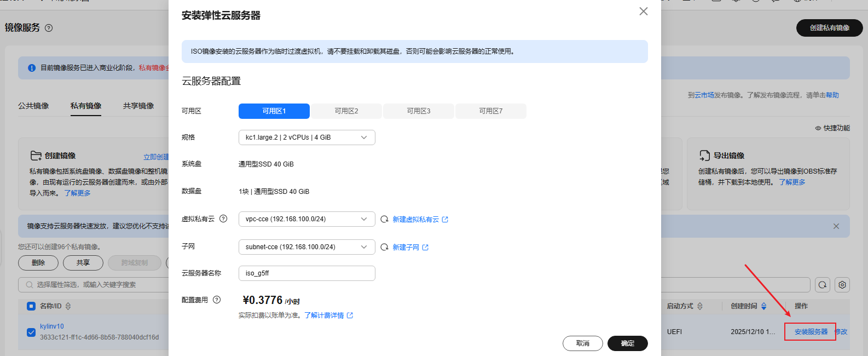
Task: Switch to the 公共镜像 tab
Action: tap(33, 106)
